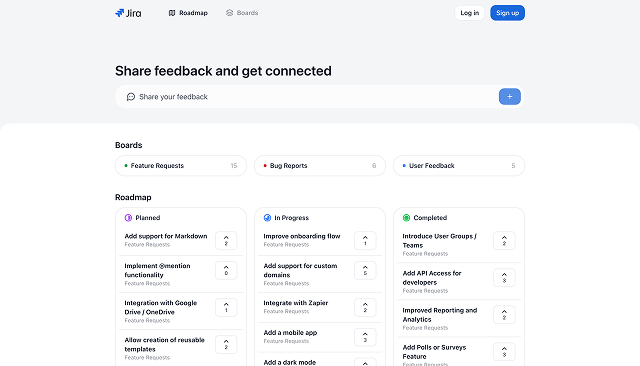Image resolution: width=640 pixels, height=366 pixels.
Task: Open Introduce User Groups / Teams item
Action: coord(440,241)
